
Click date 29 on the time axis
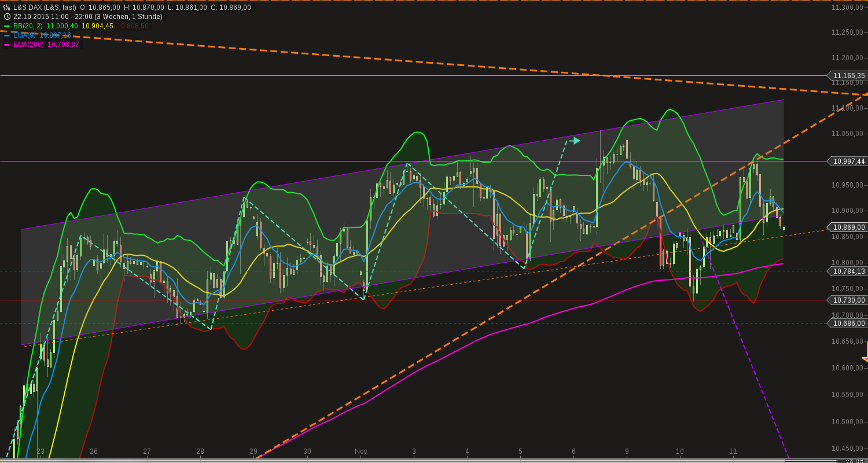tap(253, 451)
